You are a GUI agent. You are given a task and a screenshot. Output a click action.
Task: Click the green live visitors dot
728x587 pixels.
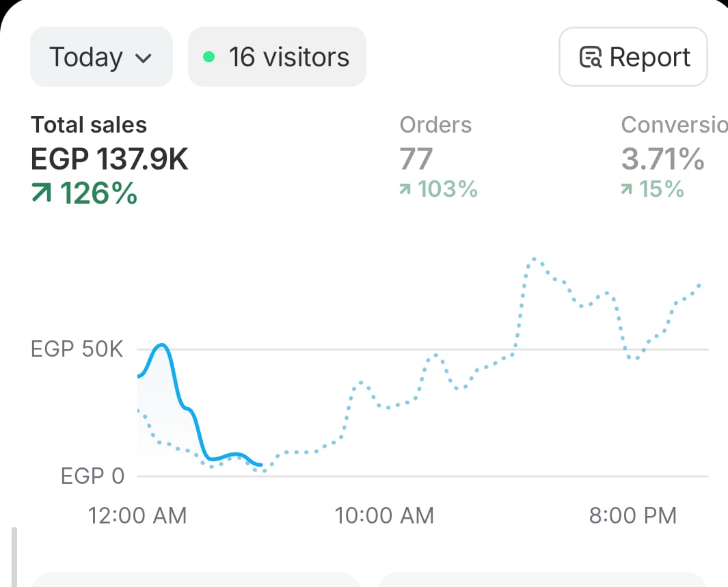point(209,57)
